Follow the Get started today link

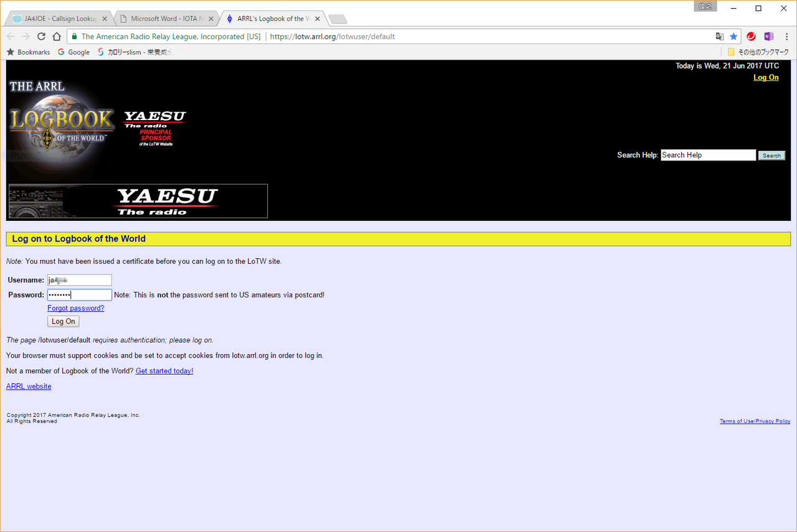(164, 371)
